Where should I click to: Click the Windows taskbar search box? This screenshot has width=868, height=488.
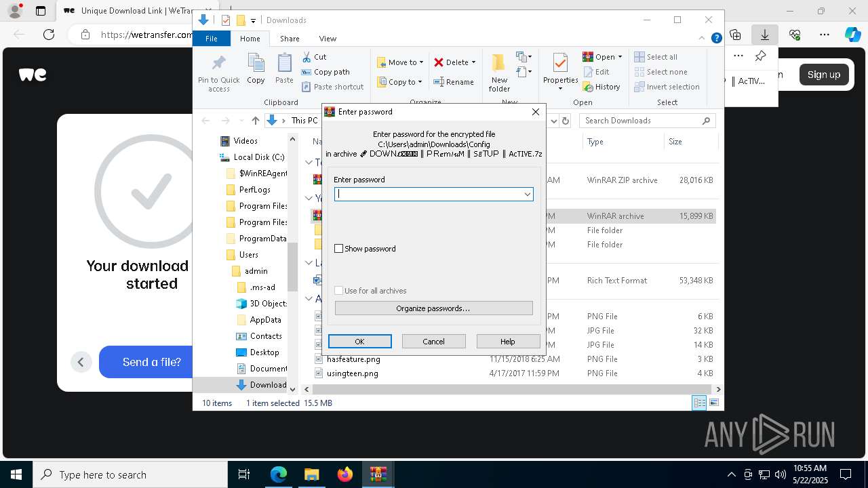[130, 474]
